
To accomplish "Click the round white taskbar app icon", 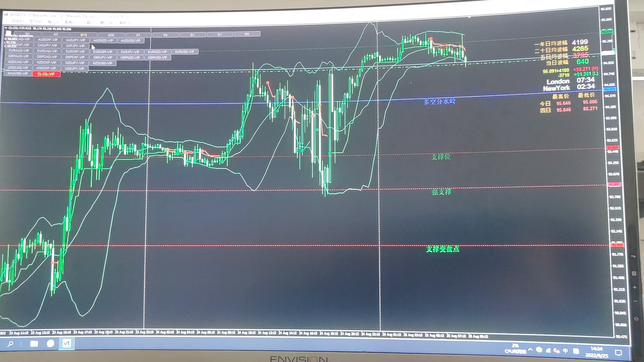I will tap(51, 344).
